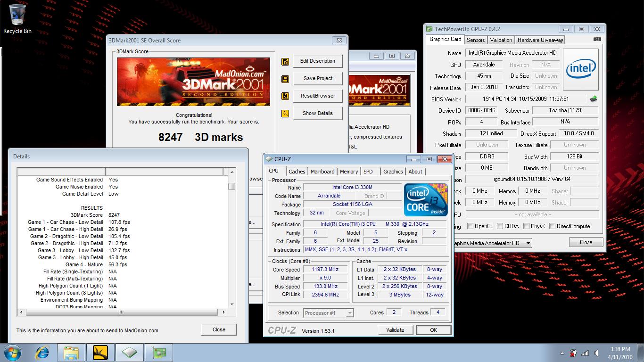The height and width of the screenshot is (362, 644).
Task: Click OK in CPU-Z
Action: [433, 330]
